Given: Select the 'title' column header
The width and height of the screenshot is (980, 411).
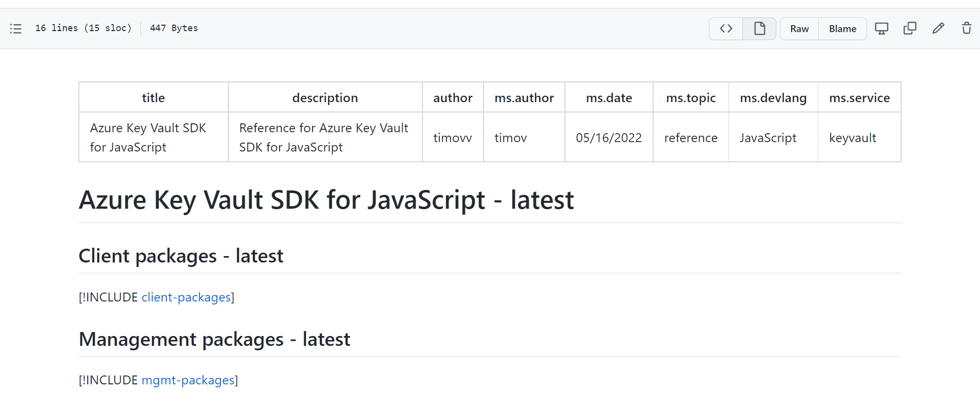Looking at the screenshot, I should [x=153, y=98].
